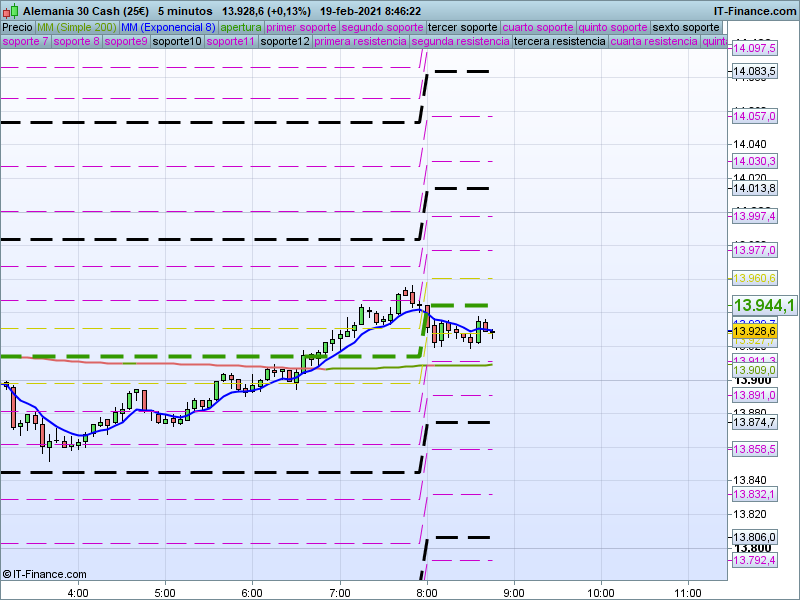800x600 pixels.
Task: Click the 14.030,3 price label
Action: pos(754,161)
